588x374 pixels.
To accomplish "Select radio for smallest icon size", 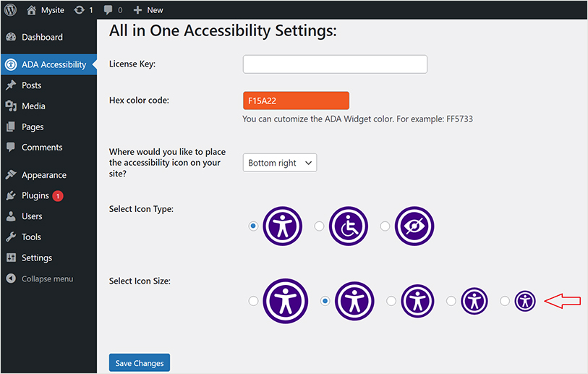I will tap(505, 301).
